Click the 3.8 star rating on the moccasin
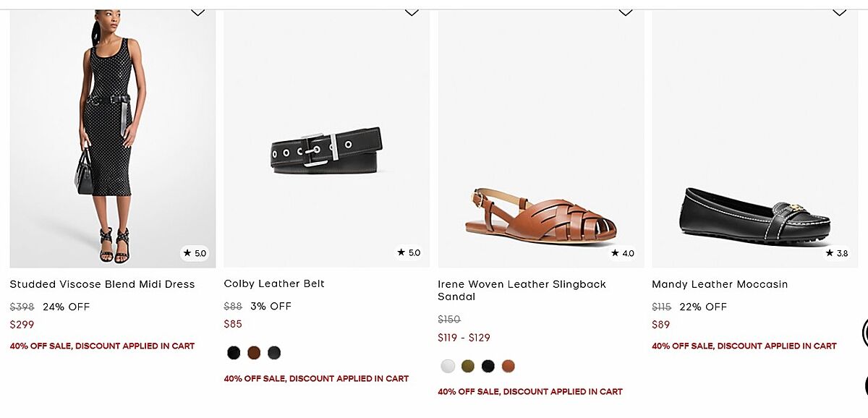The image size is (868, 418). (837, 253)
